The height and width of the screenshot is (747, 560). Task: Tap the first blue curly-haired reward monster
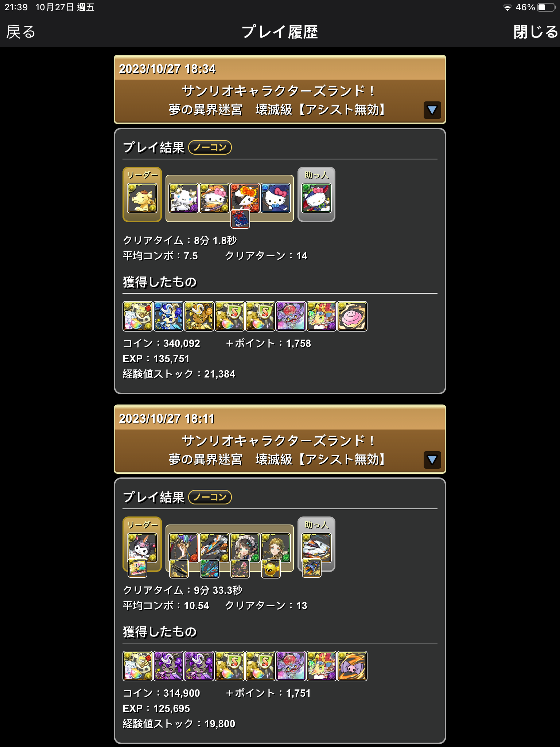point(168,316)
